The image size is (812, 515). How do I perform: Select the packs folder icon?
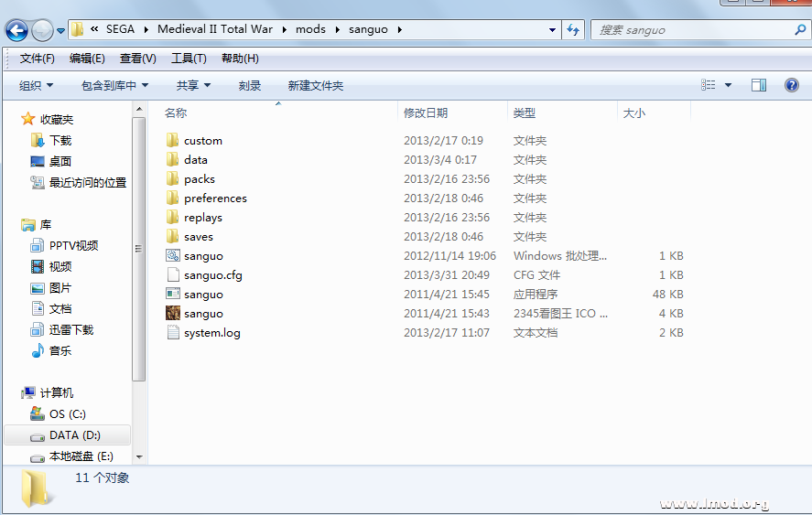[172, 178]
